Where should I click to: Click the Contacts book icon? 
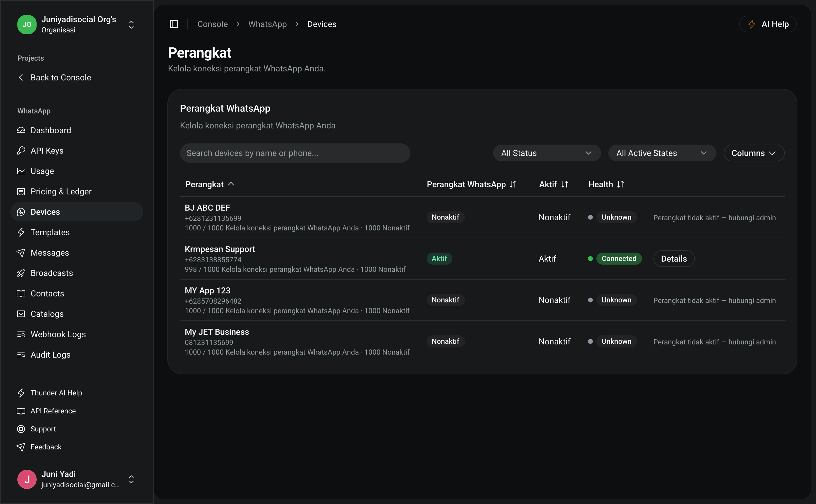coord(21,293)
